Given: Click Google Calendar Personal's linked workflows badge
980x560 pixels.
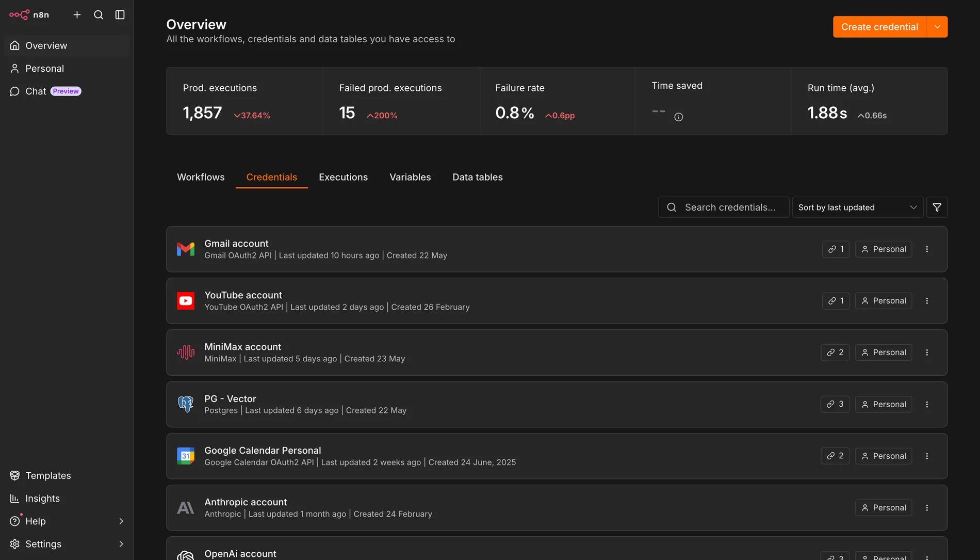Looking at the screenshot, I should tap(836, 456).
